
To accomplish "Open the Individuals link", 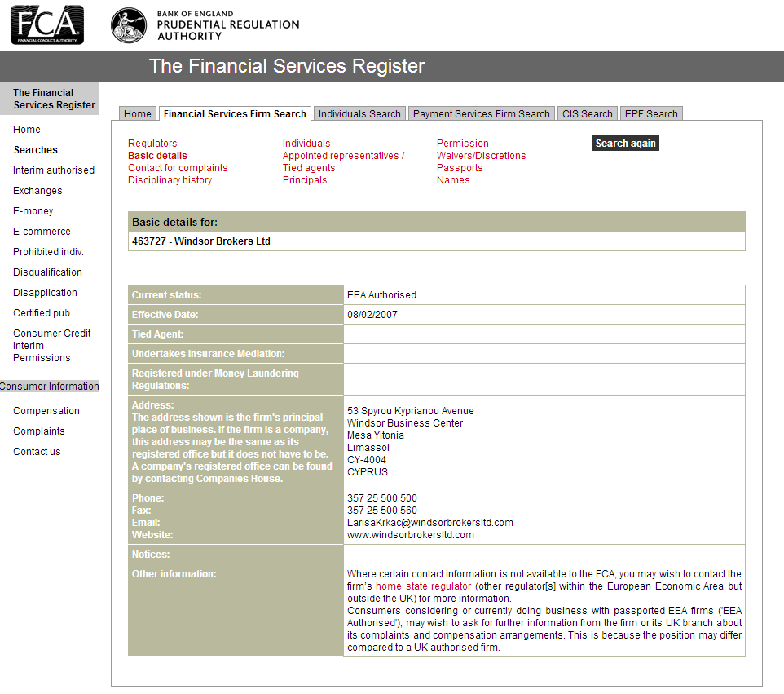I will click(306, 143).
